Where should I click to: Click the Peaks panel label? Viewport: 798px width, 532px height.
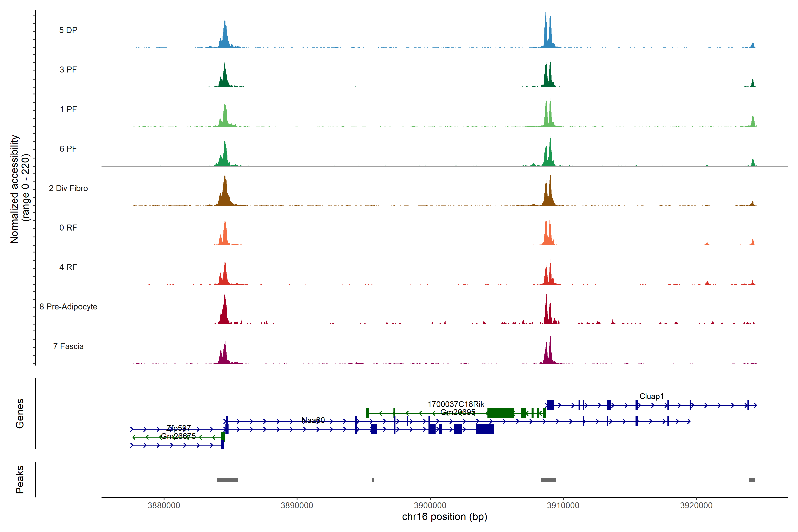(20, 479)
